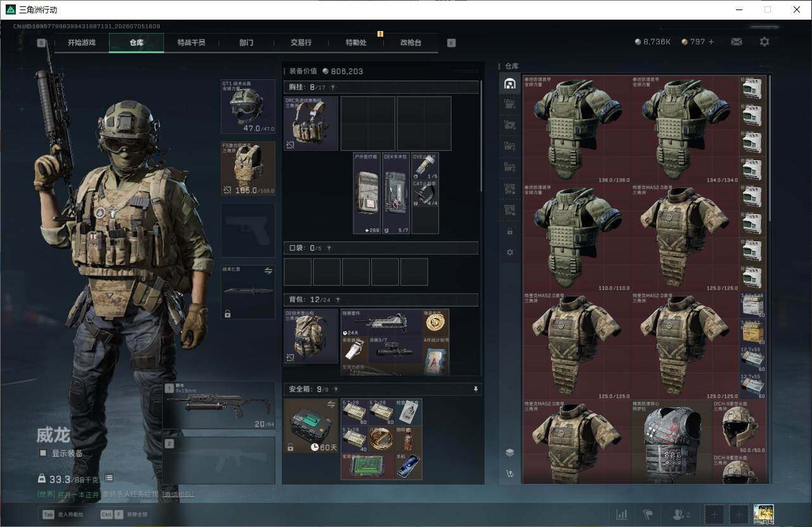Select the 仓库 tab
The height and width of the screenshot is (527, 812).
[x=136, y=42]
